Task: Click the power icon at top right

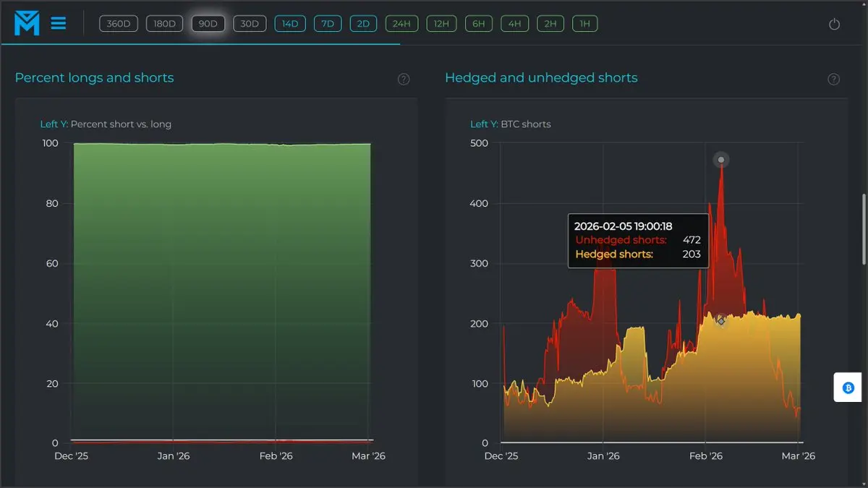Action: (x=834, y=24)
